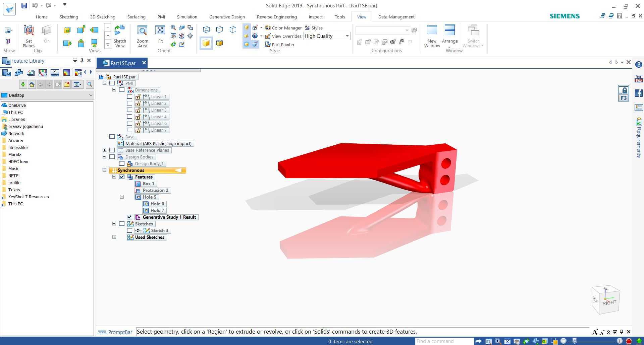Toggle the Base checkbox
This screenshot has height=345, width=644.
click(112, 137)
